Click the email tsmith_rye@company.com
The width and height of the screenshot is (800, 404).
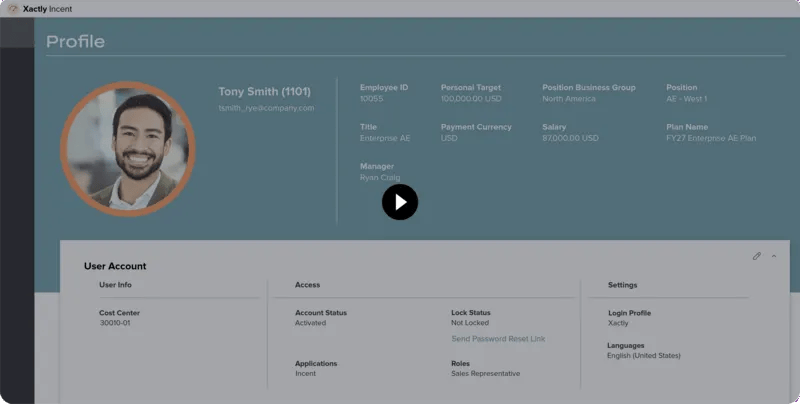coord(266,108)
